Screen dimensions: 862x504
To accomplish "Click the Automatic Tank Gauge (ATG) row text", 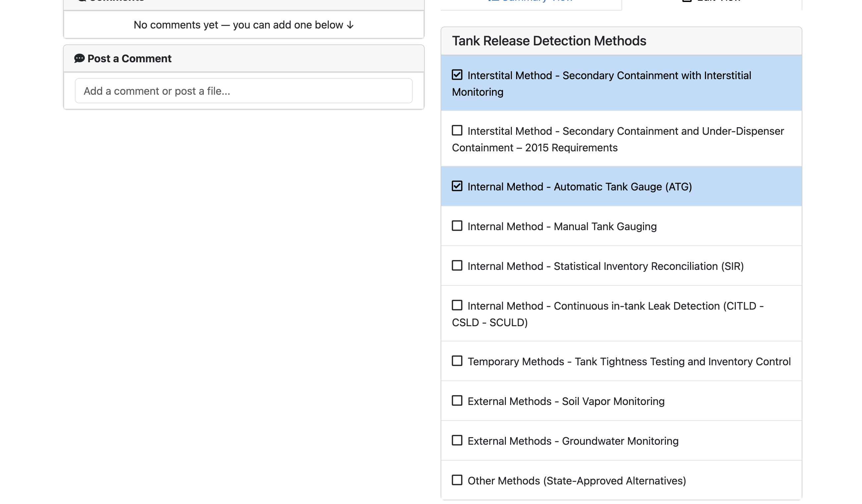I will tap(579, 187).
